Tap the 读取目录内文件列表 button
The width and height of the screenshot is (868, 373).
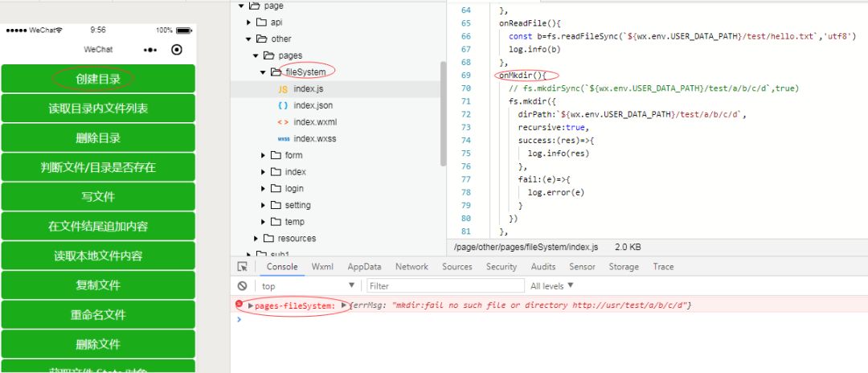pos(98,109)
